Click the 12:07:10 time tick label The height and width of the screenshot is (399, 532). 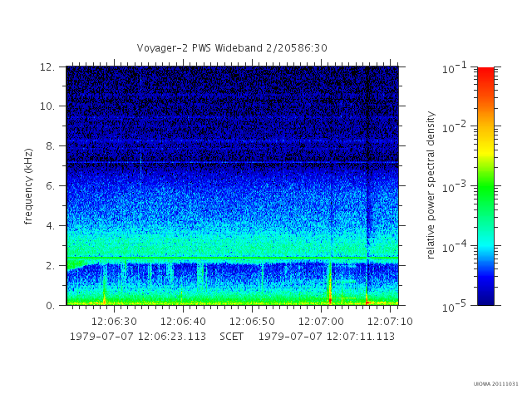390,322
